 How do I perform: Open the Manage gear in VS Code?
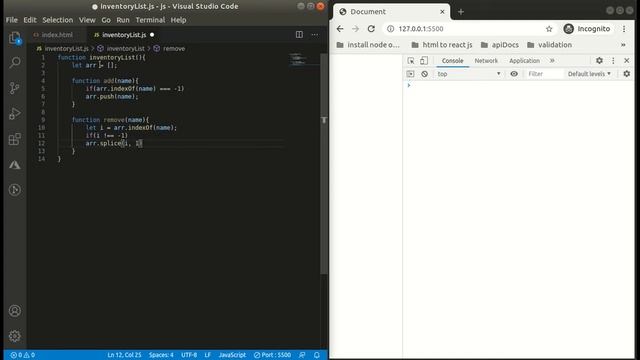(15, 336)
